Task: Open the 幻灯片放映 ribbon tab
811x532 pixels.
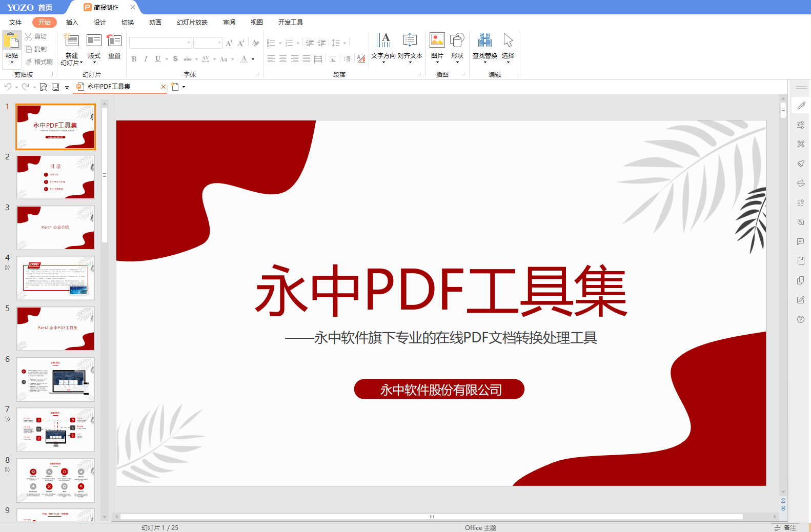Action: click(x=192, y=23)
